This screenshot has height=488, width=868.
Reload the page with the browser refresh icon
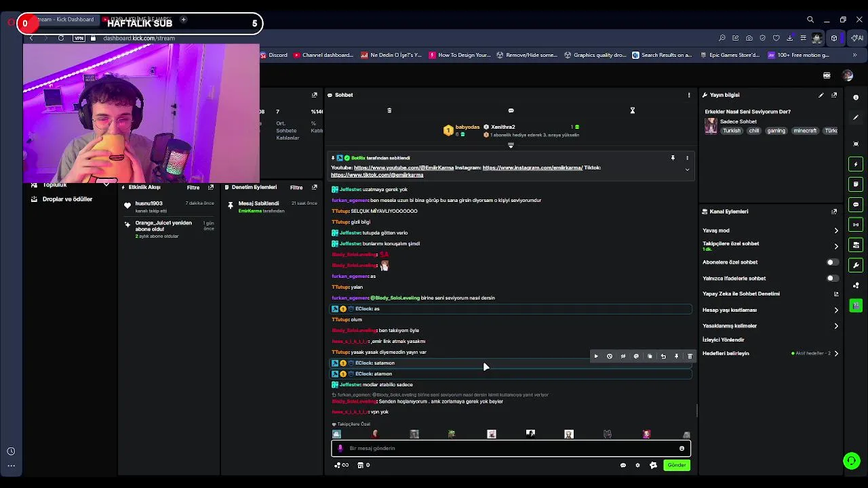tap(61, 38)
